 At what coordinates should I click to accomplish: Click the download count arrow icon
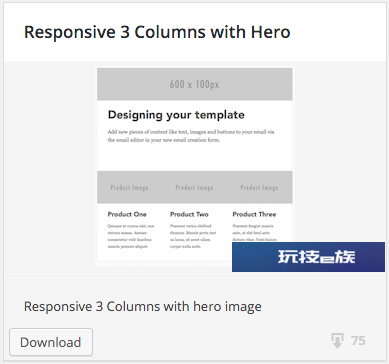337,341
